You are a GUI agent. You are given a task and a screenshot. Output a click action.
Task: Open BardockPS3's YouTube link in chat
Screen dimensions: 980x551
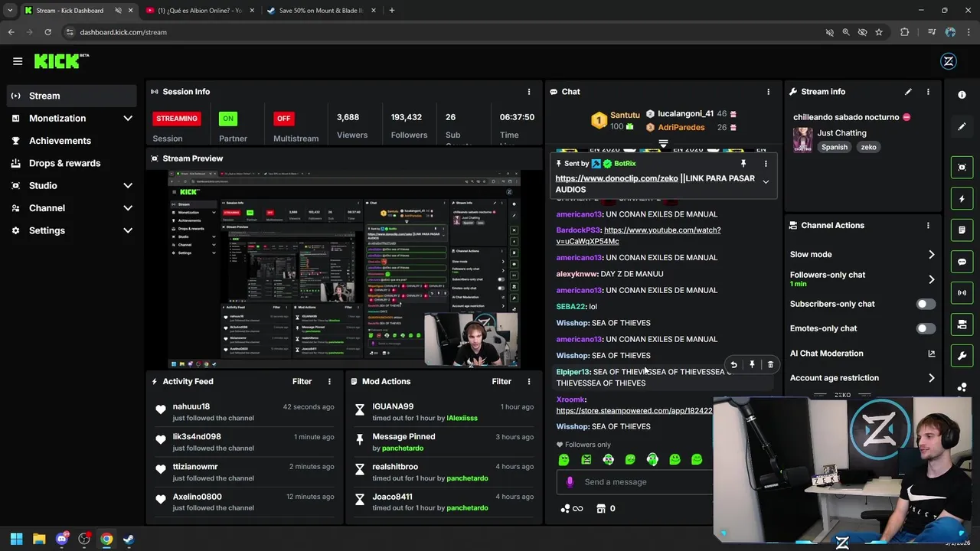pos(639,236)
